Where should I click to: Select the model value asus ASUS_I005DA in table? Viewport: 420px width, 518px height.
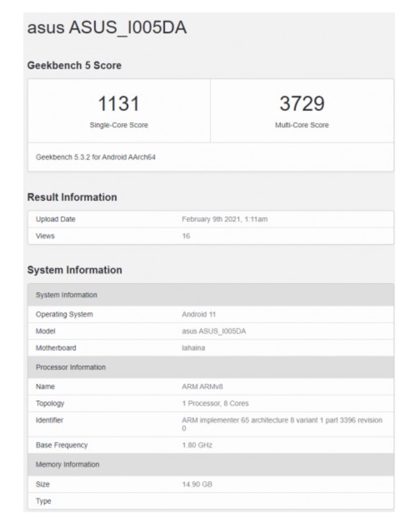click(x=214, y=331)
